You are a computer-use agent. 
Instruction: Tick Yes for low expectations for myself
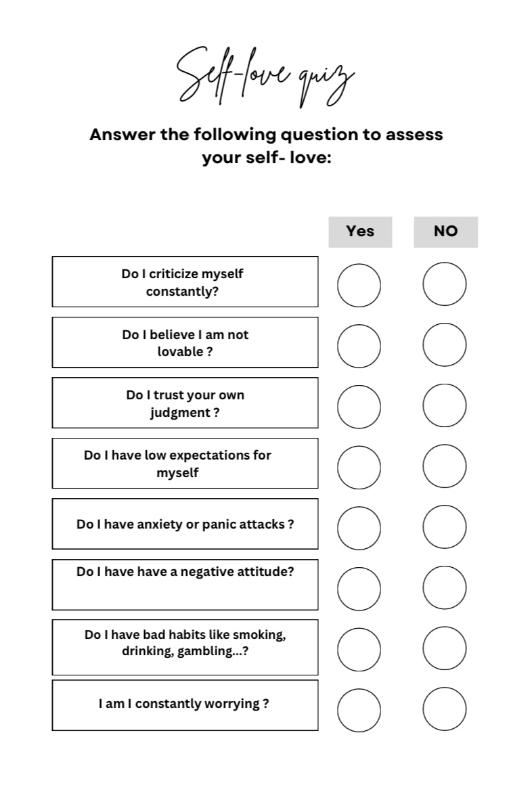(x=359, y=467)
